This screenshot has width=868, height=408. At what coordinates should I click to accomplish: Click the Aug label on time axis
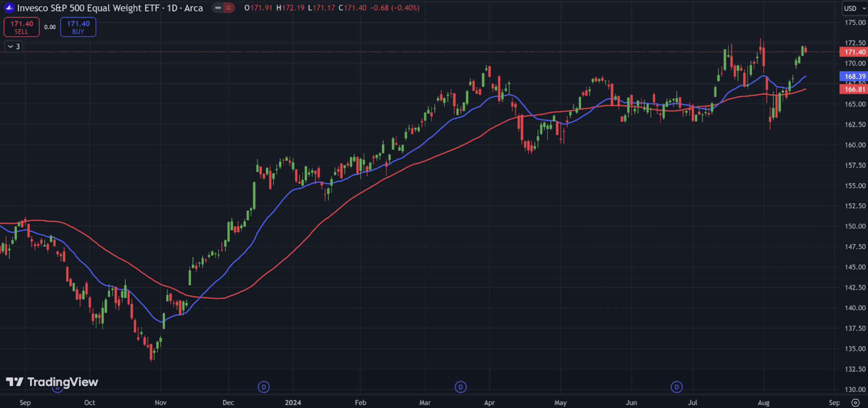(x=763, y=402)
